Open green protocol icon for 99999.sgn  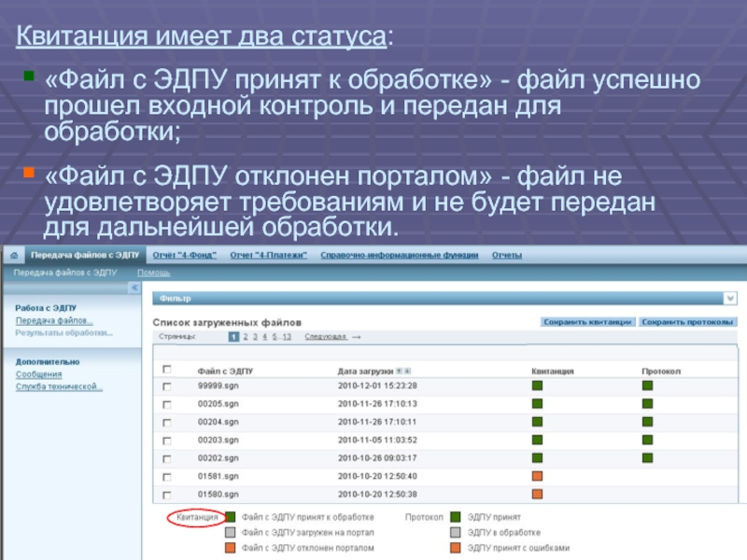coord(647,385)
